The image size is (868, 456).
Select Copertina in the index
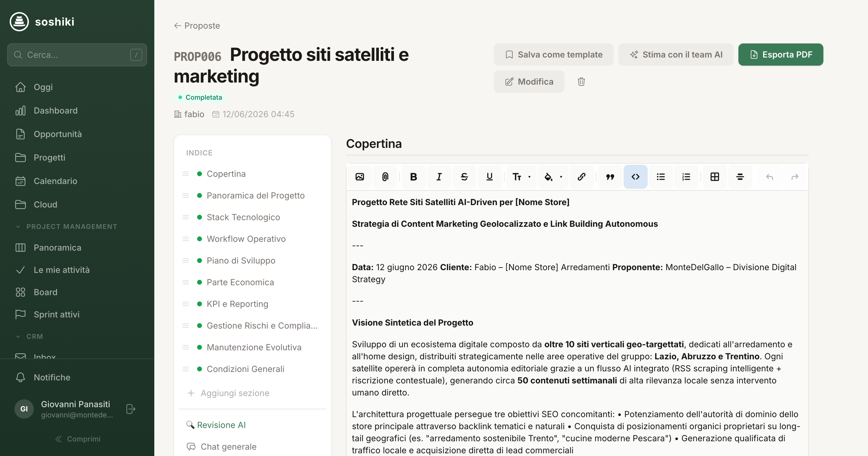tap(226, 174)
